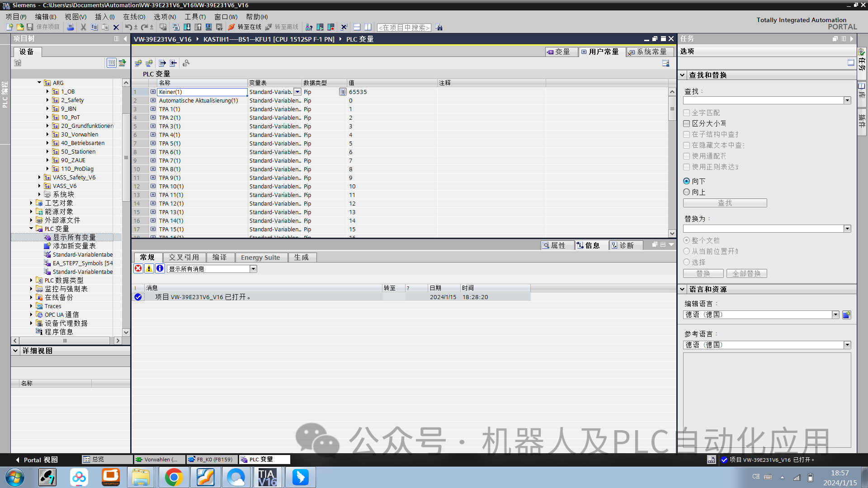The height and width of the screenshot is (488, 868).
Task: Click the cut scissors icon
Action: [x=83, y=27]
